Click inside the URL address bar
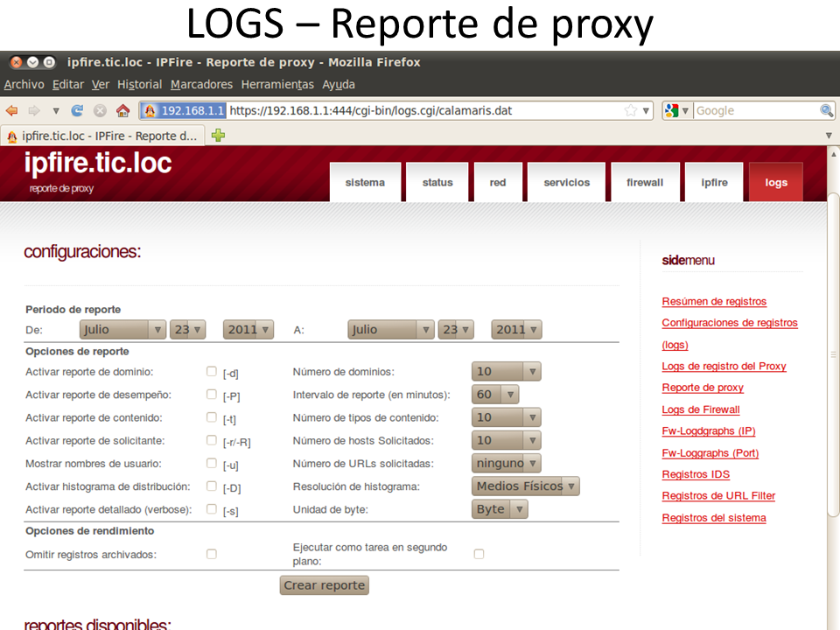 tap(420, 111)
